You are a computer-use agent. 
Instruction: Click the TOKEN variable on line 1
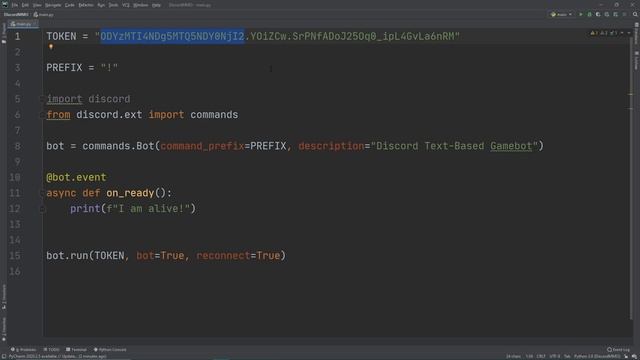(61, 36)
